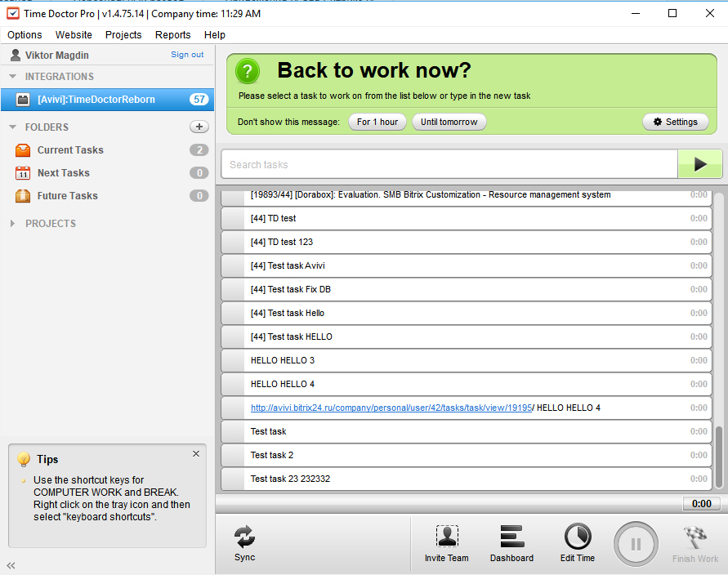728x575 pixels.
Task: Click the Sign out link
Action: [187, 54]
